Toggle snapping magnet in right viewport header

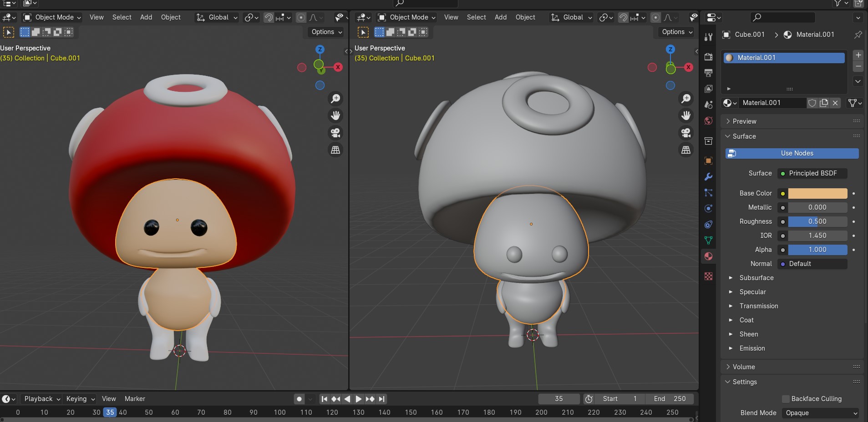point(624,17)
